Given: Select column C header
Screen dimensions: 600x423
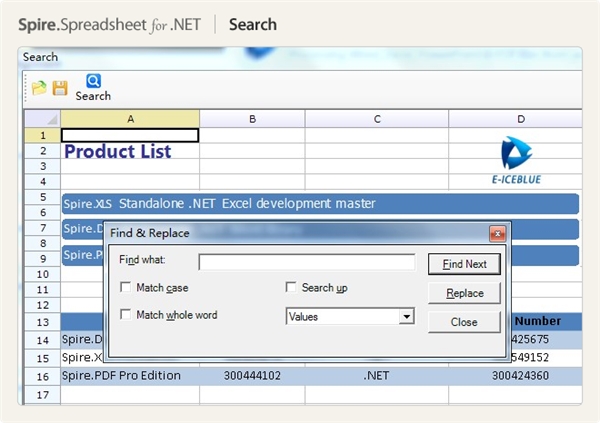Looking at the screenshot, I should (377, 119).
